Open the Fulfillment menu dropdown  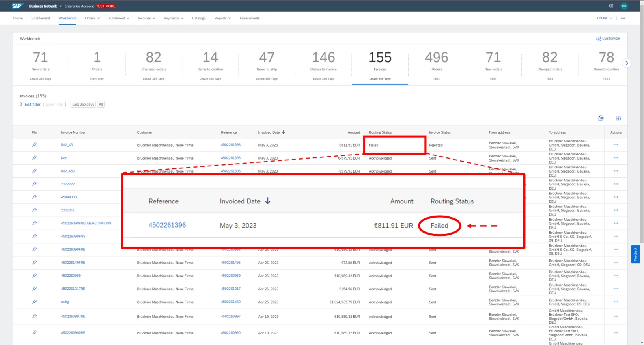(119, 18)
